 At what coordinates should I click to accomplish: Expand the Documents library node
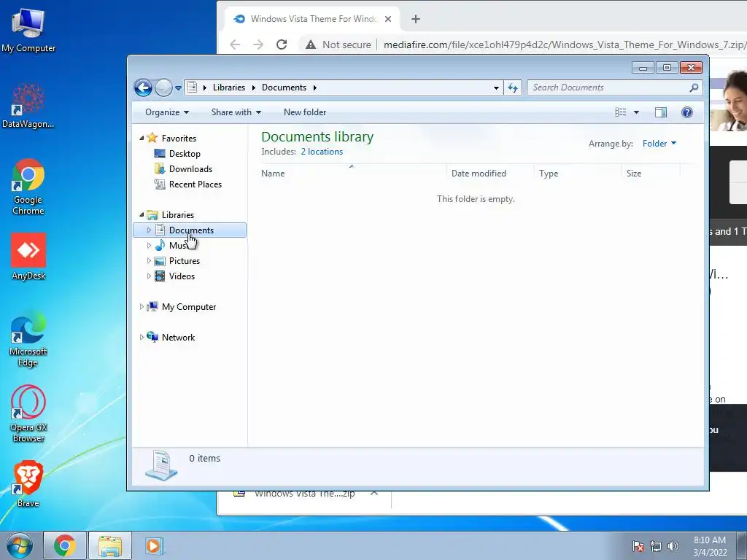point(149,230)
